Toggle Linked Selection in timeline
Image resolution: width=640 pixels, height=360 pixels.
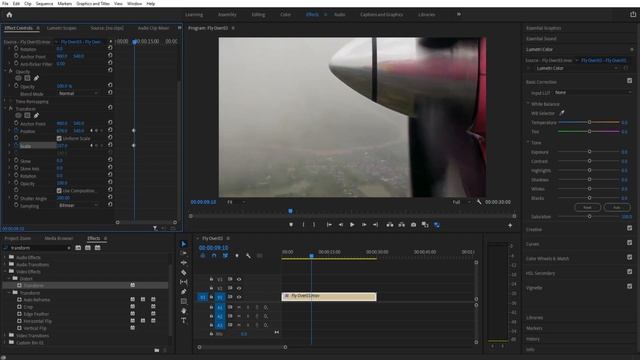225,256
